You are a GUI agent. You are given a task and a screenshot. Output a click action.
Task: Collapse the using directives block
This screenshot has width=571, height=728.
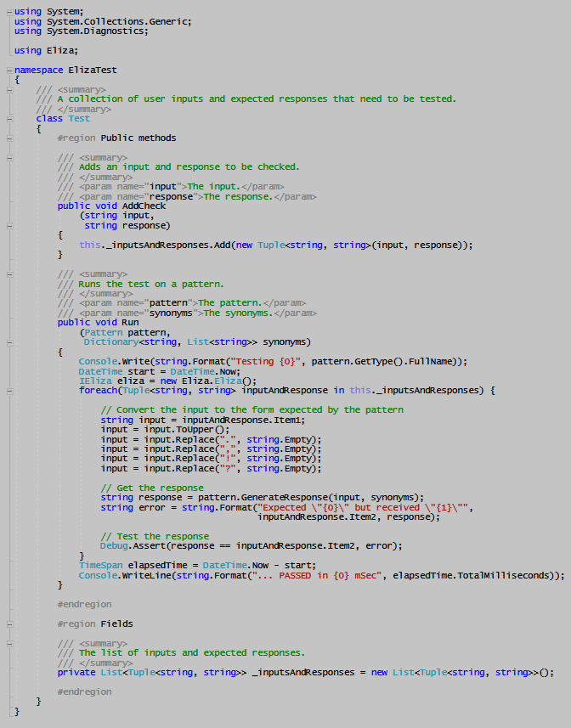pyautogui.click(x=9, y=12)
